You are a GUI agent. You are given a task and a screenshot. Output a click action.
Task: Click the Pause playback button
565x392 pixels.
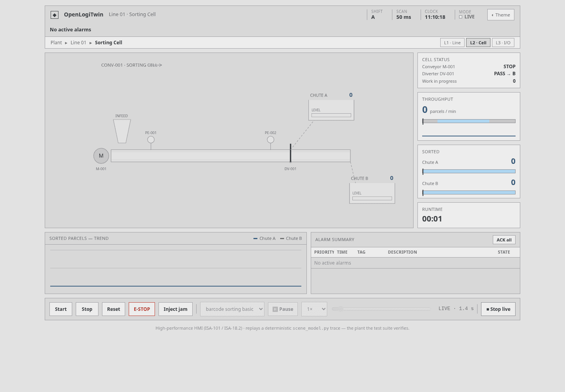(283, 309)
